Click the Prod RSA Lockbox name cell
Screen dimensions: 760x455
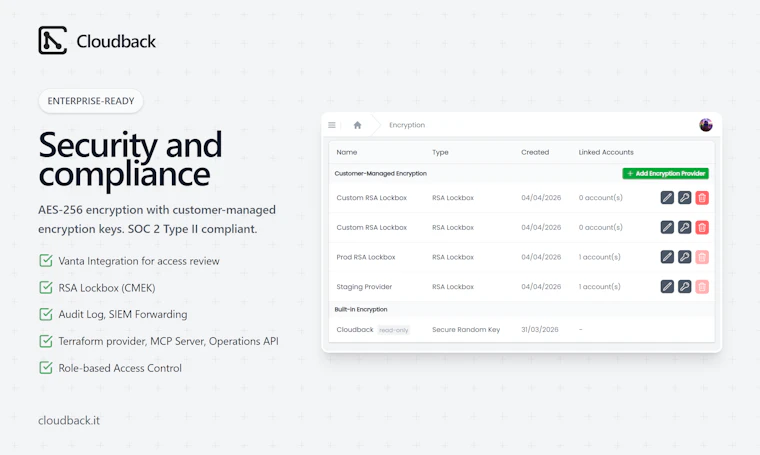(x=366, y=257)
